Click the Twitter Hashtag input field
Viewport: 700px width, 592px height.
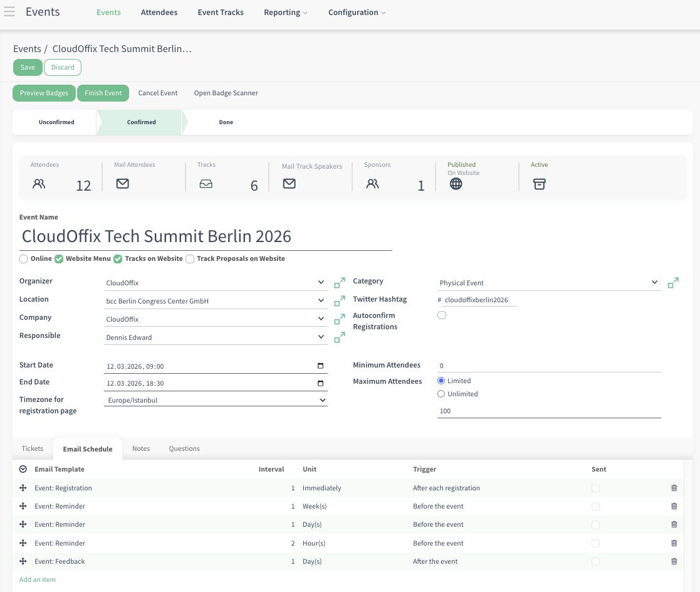pyautogui.click(x=481, y=300)
